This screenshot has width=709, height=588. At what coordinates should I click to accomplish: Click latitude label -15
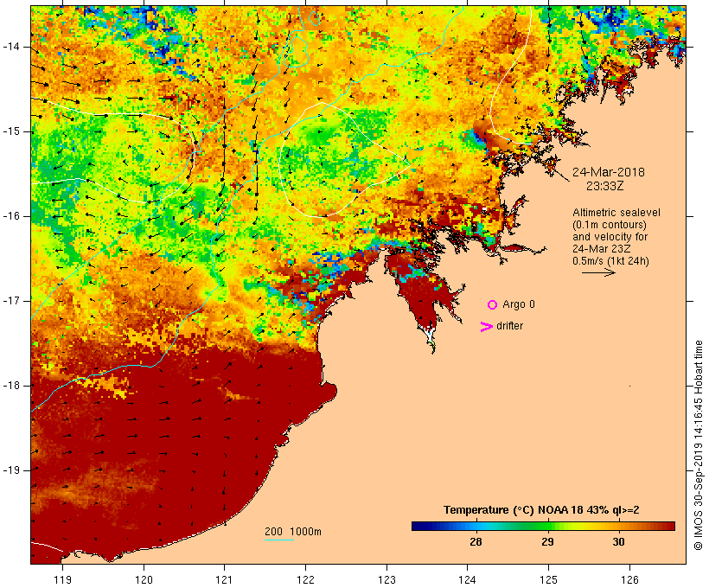[11, 131]
